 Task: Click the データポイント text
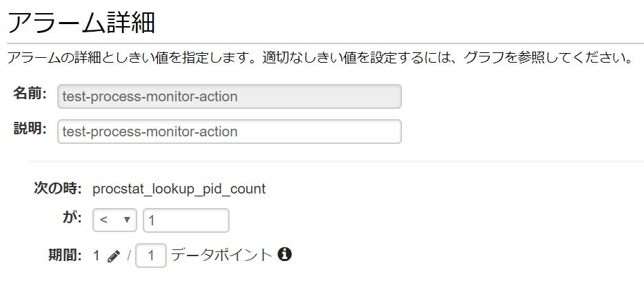(x=221, y=255)
